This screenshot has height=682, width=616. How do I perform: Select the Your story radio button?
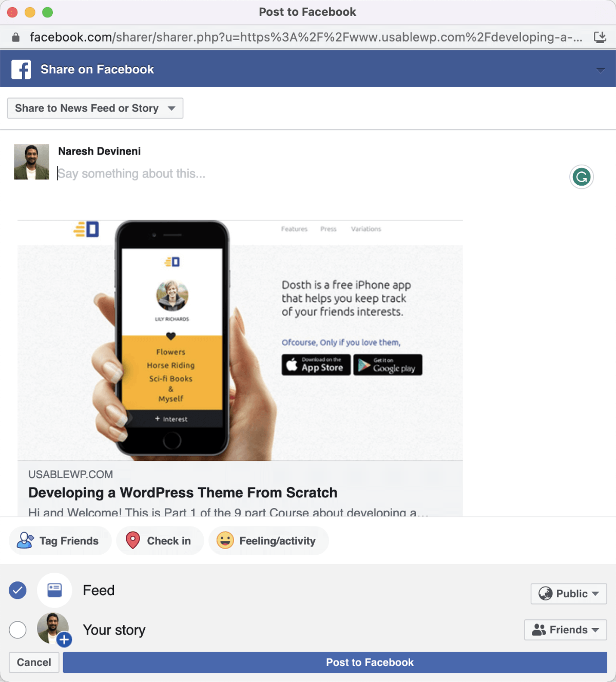tap(17, 630)
